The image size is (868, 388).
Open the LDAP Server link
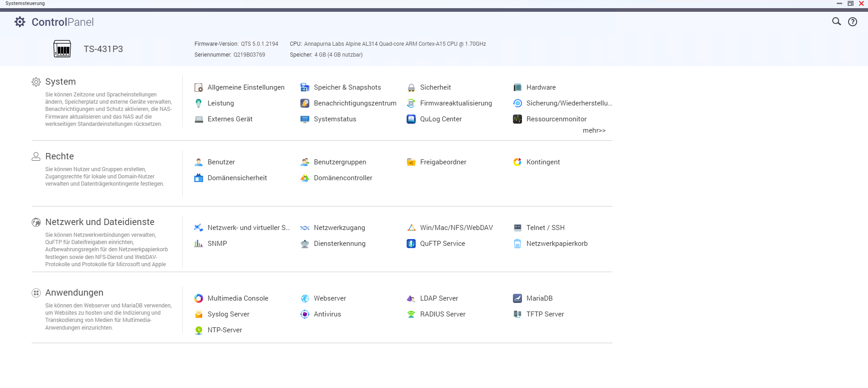(x=439, y=298)
